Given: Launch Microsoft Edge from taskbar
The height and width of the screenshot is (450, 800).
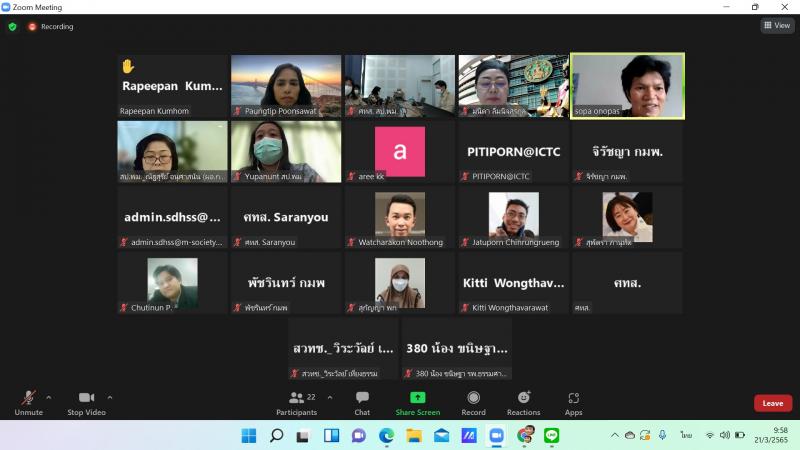Looking at the screenshot, I should point(386,435).
